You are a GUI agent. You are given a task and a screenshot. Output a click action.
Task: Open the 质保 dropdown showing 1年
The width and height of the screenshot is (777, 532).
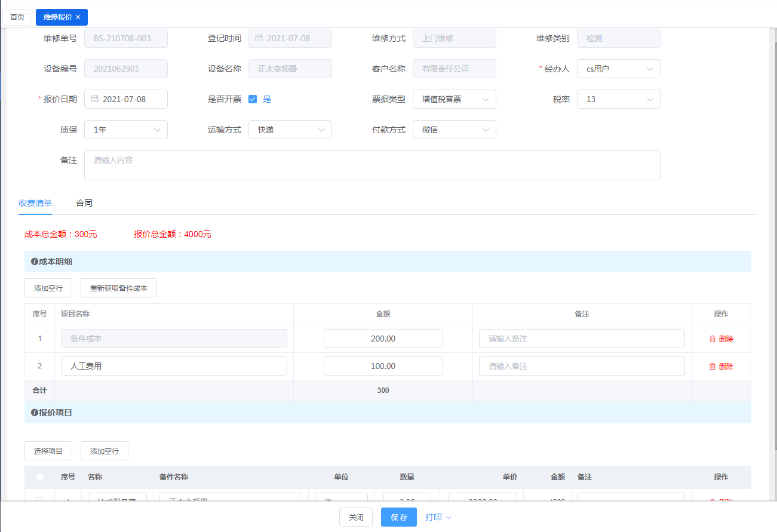coord(125,130)
